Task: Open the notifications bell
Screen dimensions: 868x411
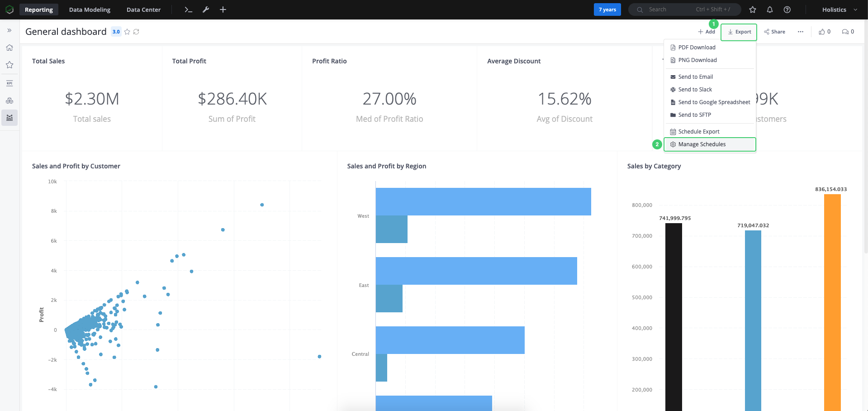Action: point(770,10)
